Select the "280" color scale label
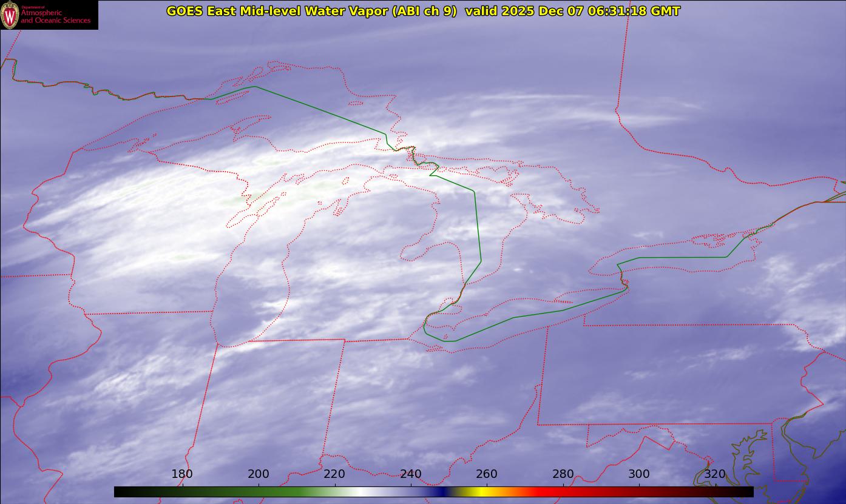846x504 pixels. coord(563,474)
